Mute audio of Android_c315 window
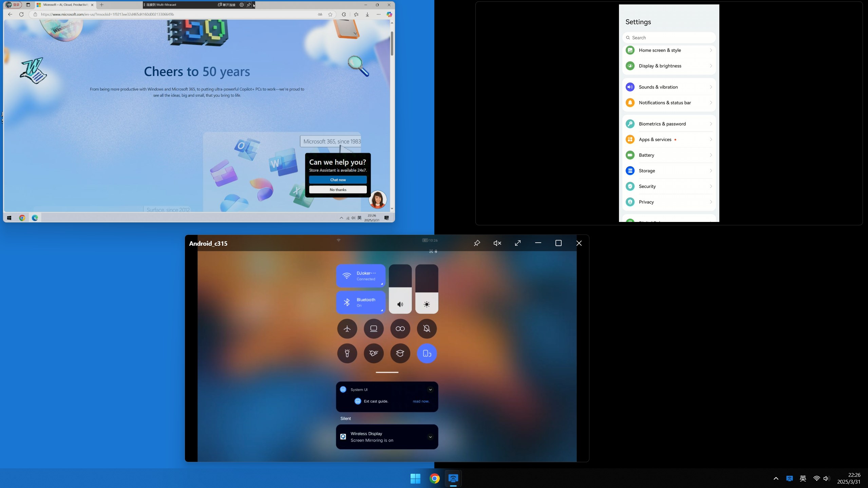The height and width of the screenshot is (488, 868). (x=497, y=243)
